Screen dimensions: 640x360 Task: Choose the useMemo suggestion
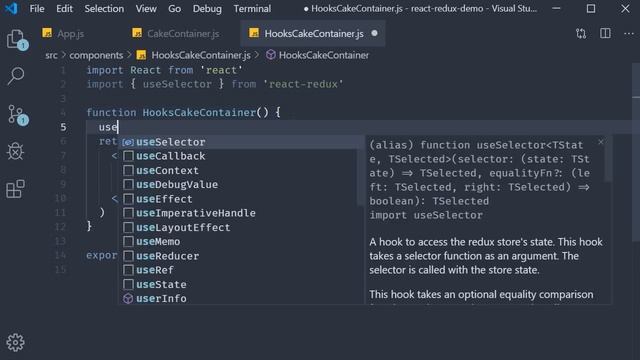tap(241, 242)
